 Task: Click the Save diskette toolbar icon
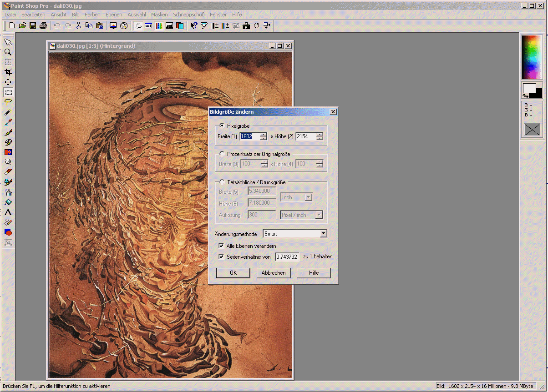[x=33, y=25]
